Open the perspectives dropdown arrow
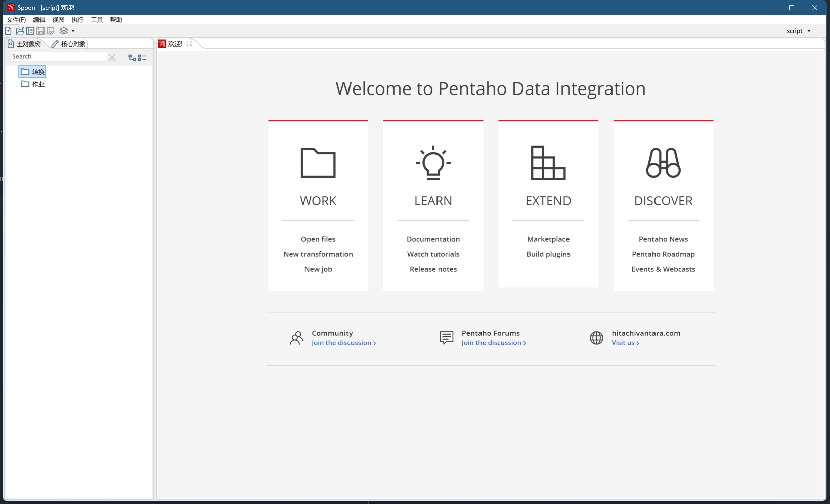The height and width of the screenshot is (504, 830). click(73, 31)
